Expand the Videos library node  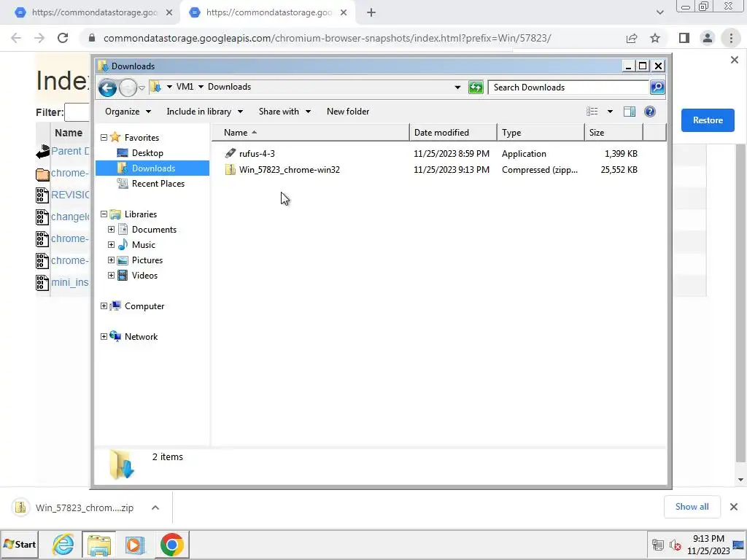click(111, 275)
